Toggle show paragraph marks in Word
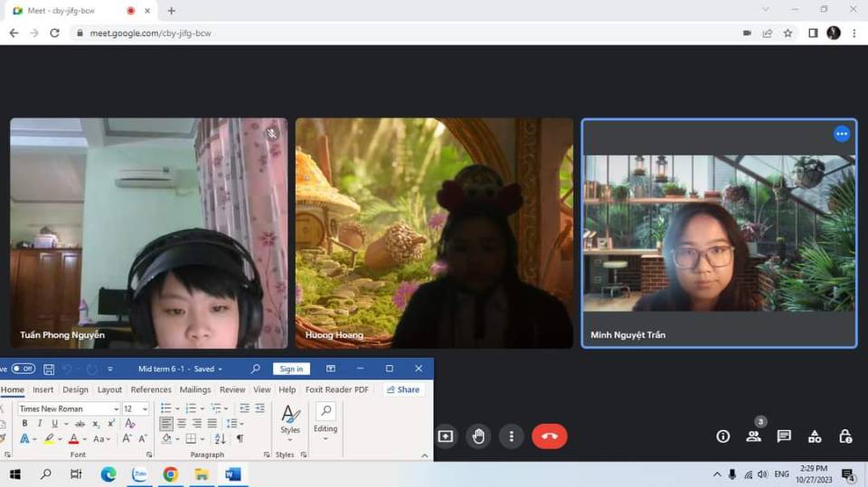This screenshot has height=487, width=868. point(240,439)
